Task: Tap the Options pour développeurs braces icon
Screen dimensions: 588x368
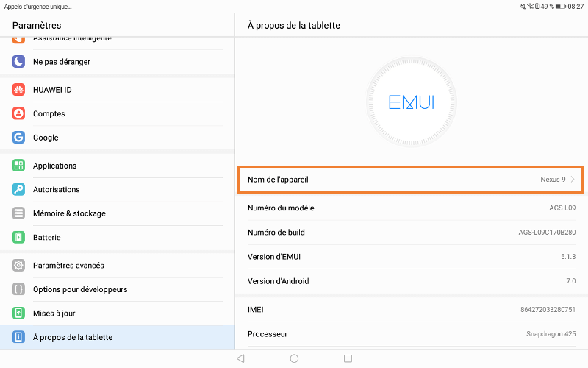Action: pos(18,289)
